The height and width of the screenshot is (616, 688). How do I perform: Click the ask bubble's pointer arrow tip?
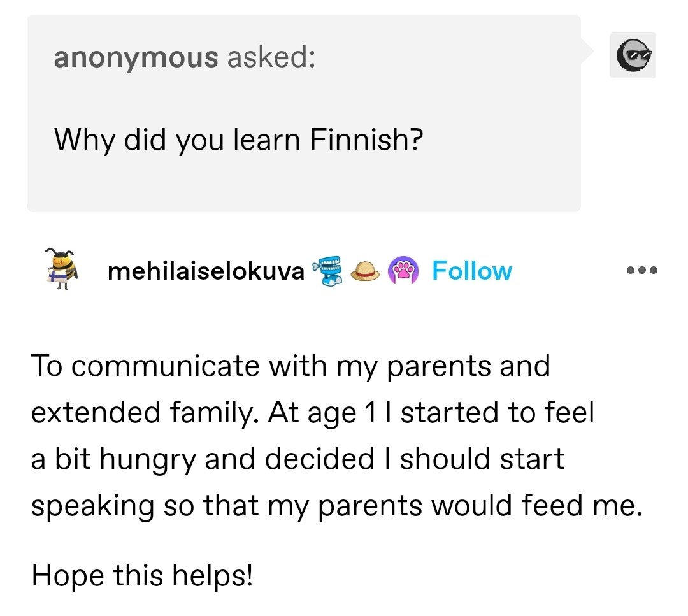(x=591, y=48)
